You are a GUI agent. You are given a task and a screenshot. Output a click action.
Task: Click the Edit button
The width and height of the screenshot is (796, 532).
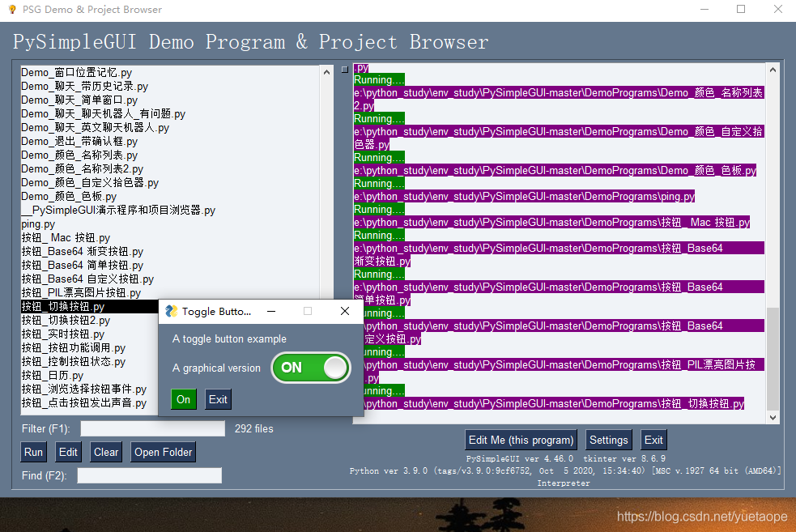(x=68, y=452)
